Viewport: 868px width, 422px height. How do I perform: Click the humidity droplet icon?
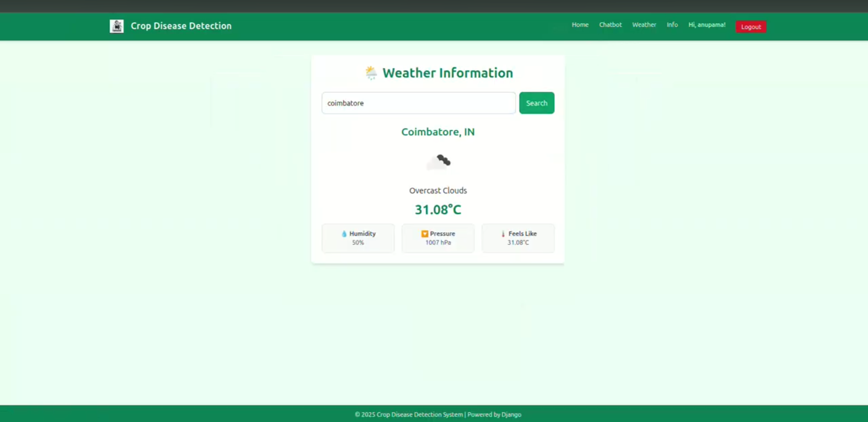tap(344, 234)
